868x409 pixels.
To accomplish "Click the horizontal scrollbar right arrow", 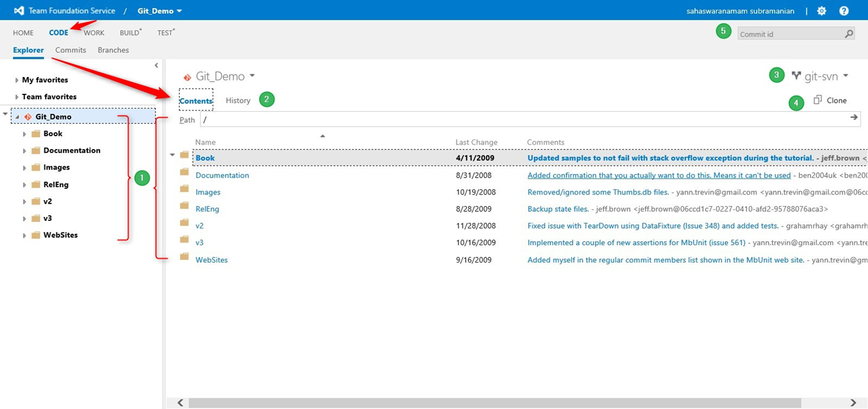I will tap(854, 403).
